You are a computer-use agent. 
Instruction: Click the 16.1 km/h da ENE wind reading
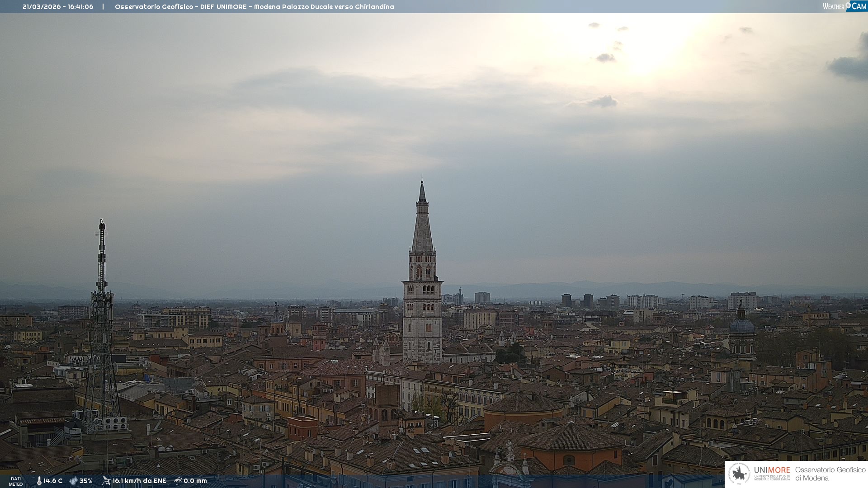[139, 481]
